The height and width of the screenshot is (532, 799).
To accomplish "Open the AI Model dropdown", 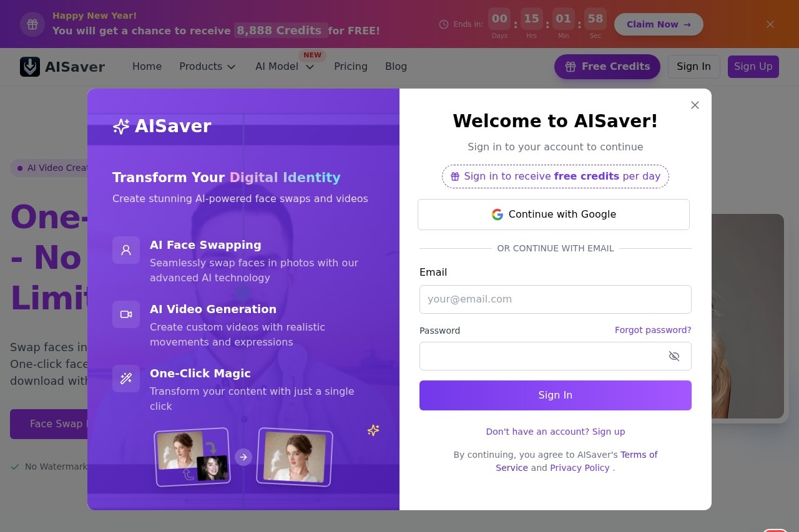I will coord(285,66).
